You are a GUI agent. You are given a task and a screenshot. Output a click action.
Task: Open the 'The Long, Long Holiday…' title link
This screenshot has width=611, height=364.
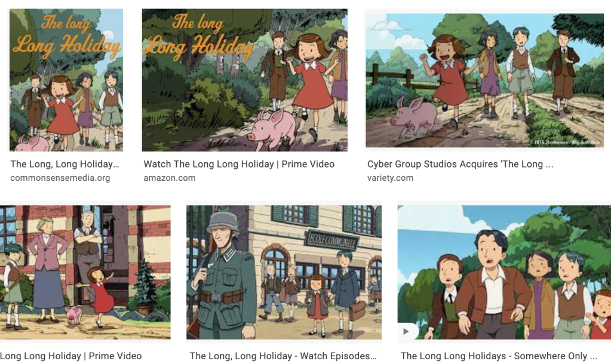click(65, 164)
